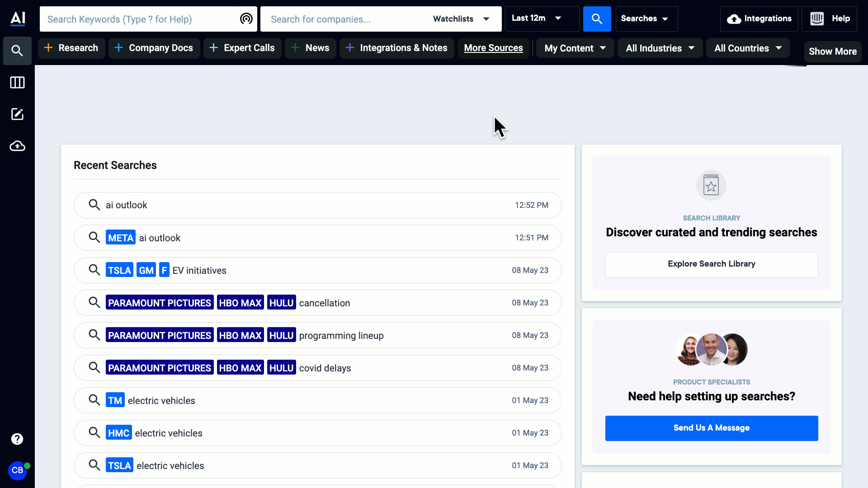Click the plus icon on Research filter
This screenshot has height=488, width=868.
coord(48,47)
